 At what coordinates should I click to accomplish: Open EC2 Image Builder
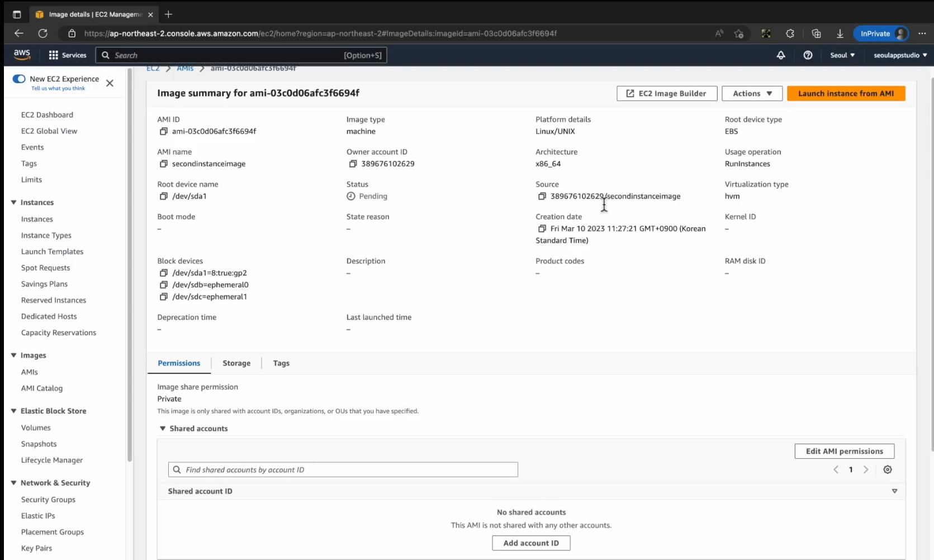[x=667, y=93]
